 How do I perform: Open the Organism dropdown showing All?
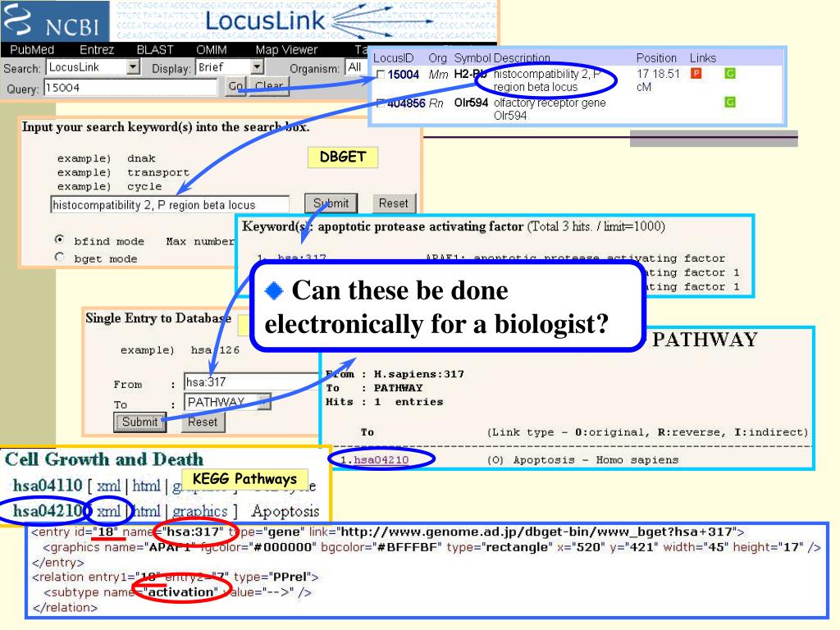357,67
